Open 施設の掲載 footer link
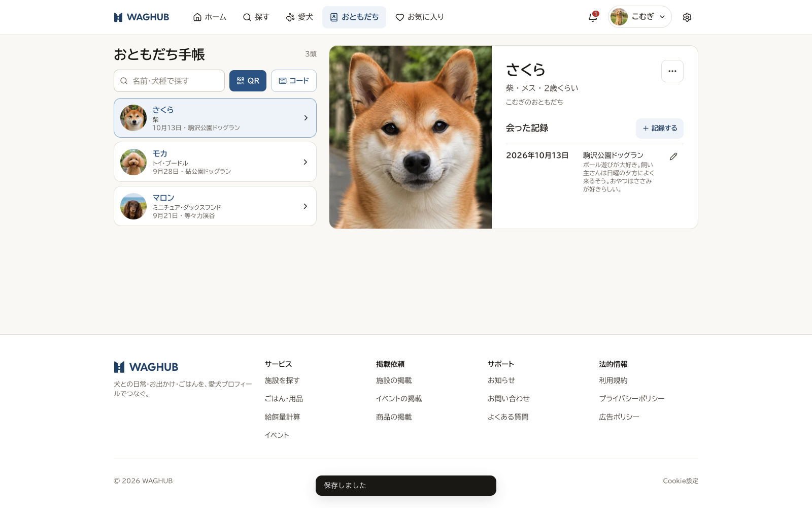This screenshot has height=508, width=812. [394, 380]
